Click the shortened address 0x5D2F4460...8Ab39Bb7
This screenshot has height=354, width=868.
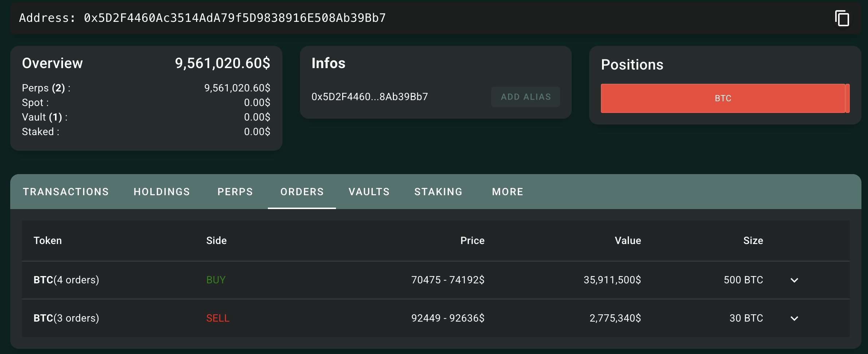[x=370, y=97]
